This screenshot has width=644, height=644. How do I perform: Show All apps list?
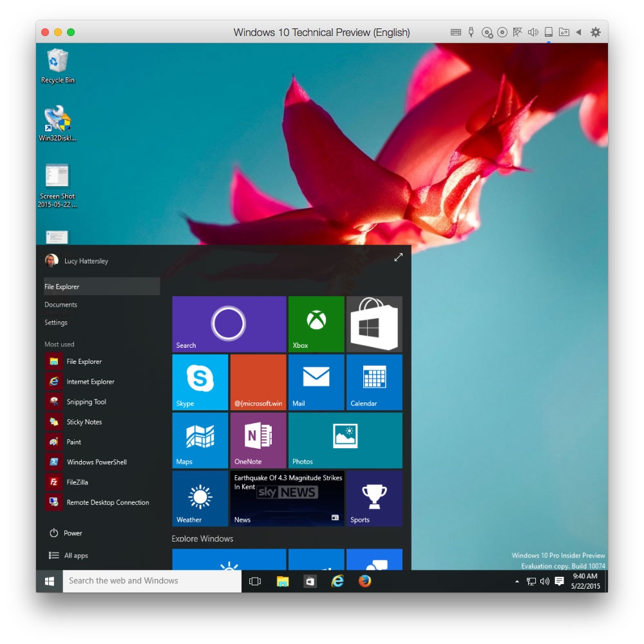(68, 555)
